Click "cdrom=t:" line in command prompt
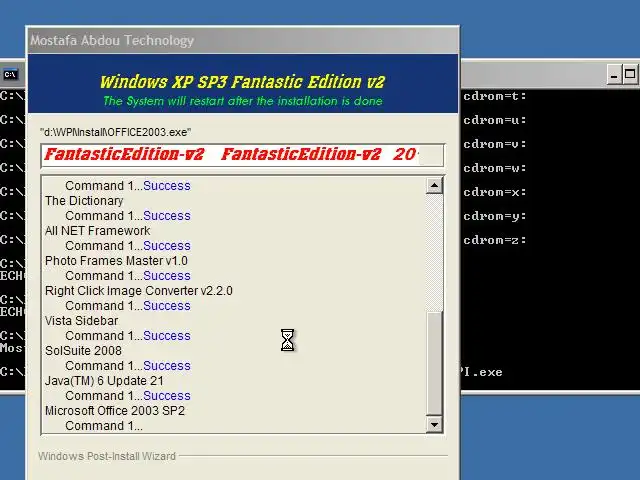Viewport: 640px width, 480px height. point(495,96)
